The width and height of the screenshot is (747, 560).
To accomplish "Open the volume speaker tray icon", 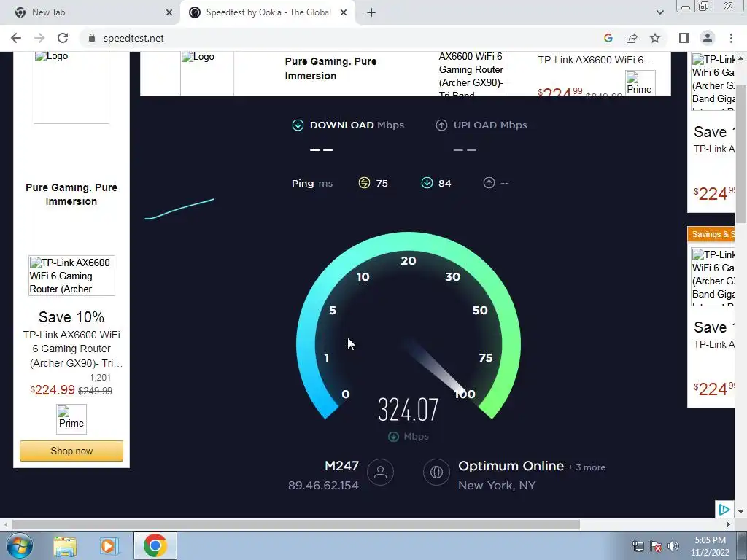I will 673,546.
